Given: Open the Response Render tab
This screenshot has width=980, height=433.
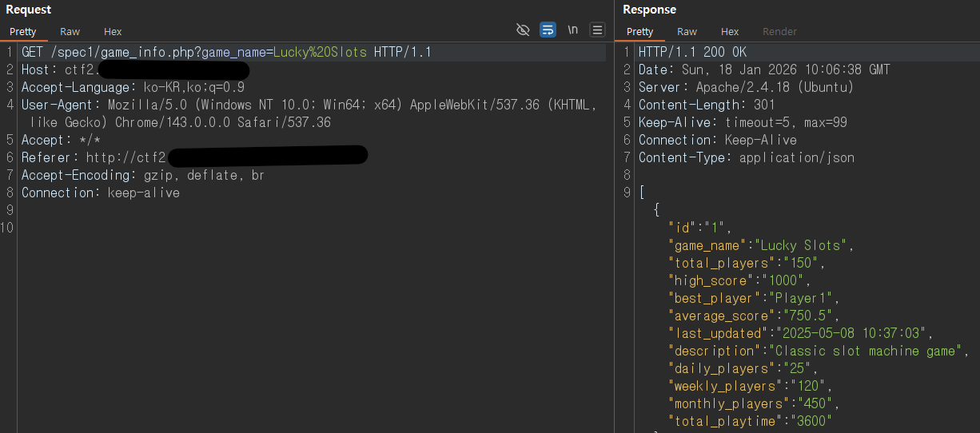Looking at the screenshot, I should click(779, 32).
